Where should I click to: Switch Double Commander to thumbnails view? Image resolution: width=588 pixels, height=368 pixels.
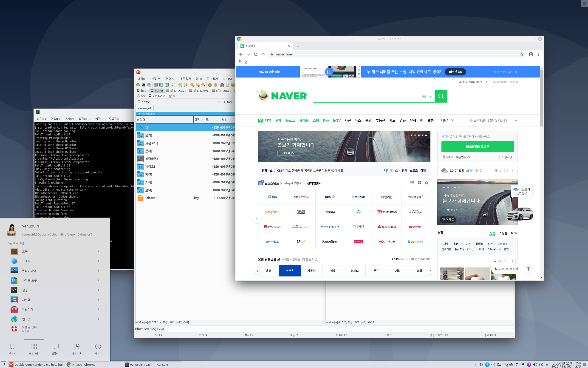(167, 85)
